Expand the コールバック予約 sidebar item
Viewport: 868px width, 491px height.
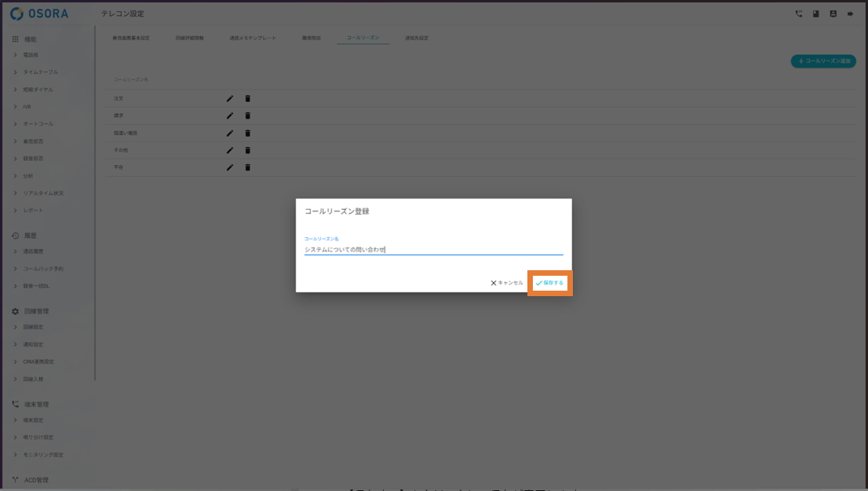43,269
